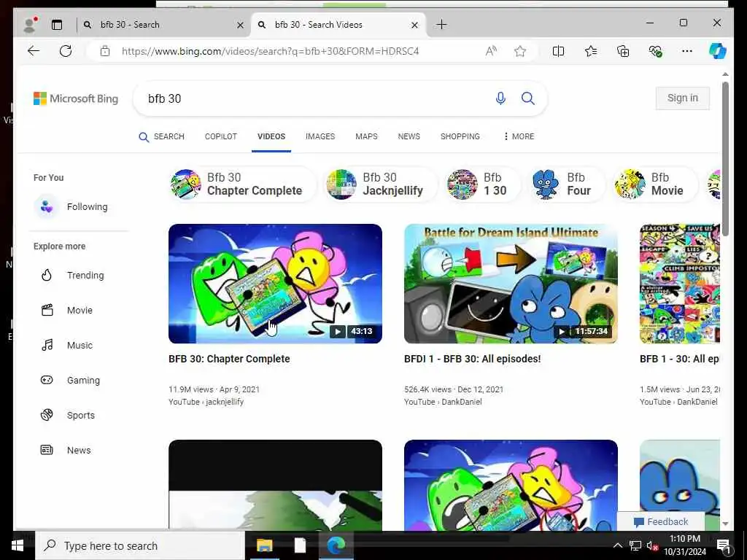
Task: Show hidden system tray icons chevron
Action: [617, 545]
